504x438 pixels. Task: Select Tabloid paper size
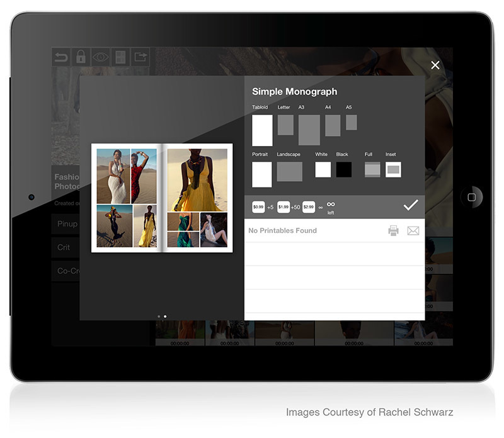pyautogui.click(x=262, y=130)
